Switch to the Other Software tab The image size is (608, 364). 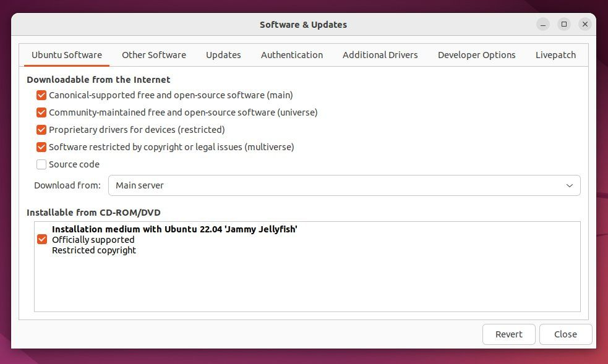click(154, 55)
